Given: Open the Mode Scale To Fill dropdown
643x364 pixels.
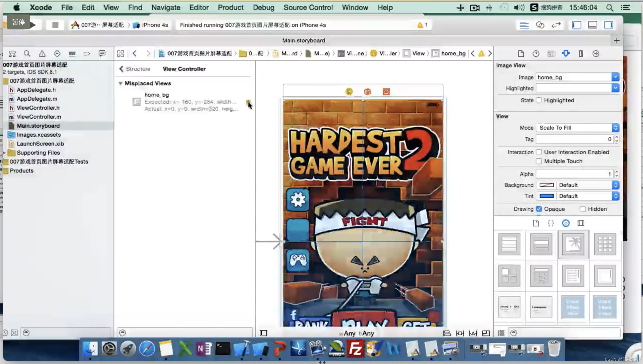Looking at the screenshot, I should [x=577, y=127].
